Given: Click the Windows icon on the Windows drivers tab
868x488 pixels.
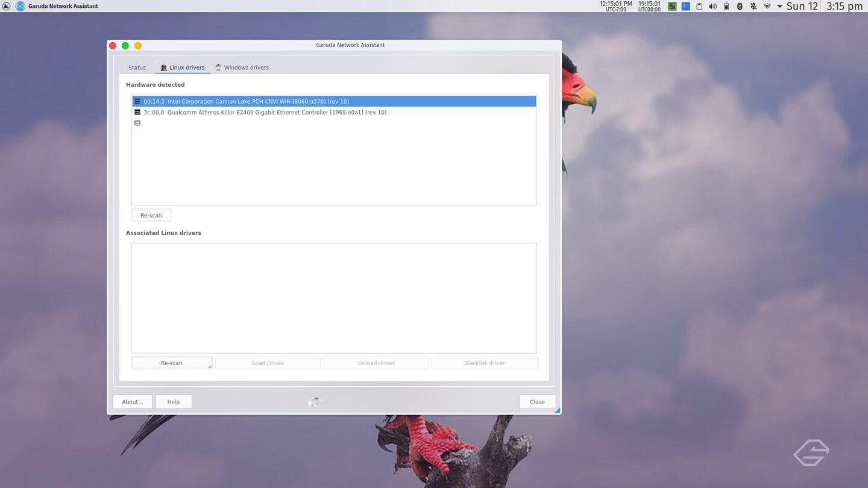Looking at the screenshot, I should (x=218, y=67).
